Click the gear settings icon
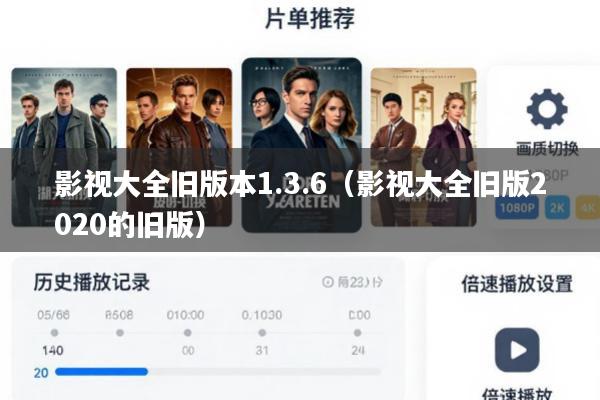This screenshot has width=600, height=400. coord(547,109)
